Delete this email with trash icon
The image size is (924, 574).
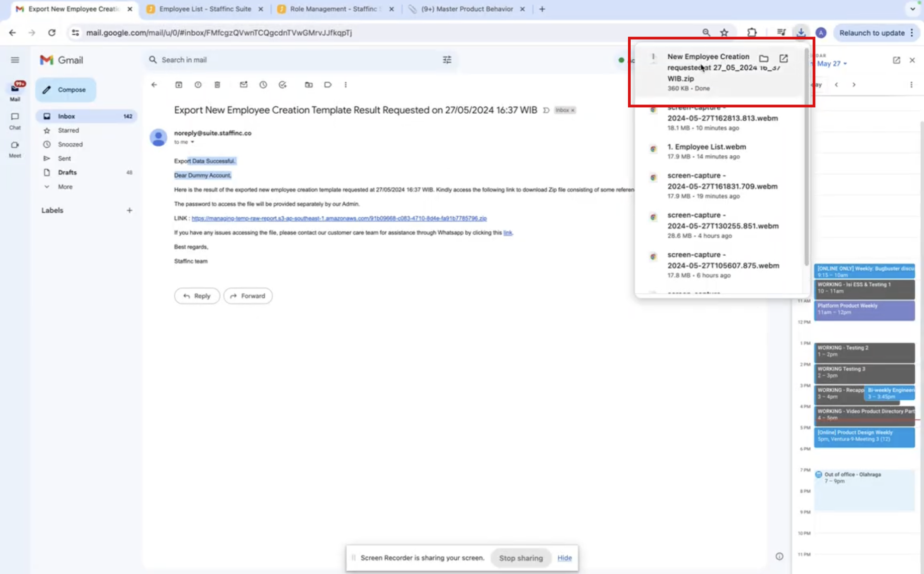217,85
